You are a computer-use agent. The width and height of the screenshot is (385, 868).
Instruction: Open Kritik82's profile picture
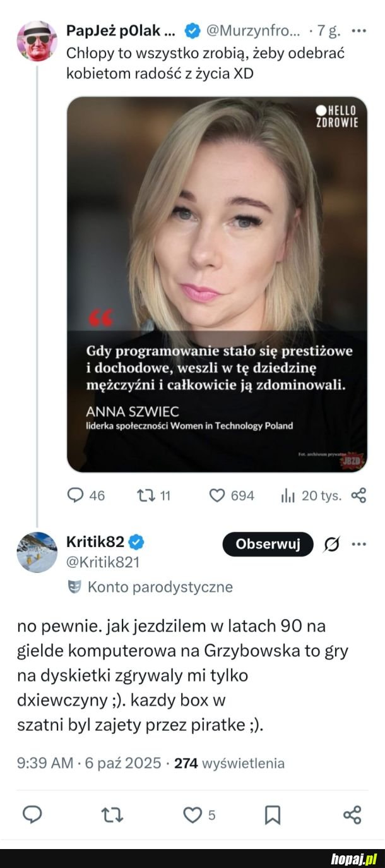point(37,552)
